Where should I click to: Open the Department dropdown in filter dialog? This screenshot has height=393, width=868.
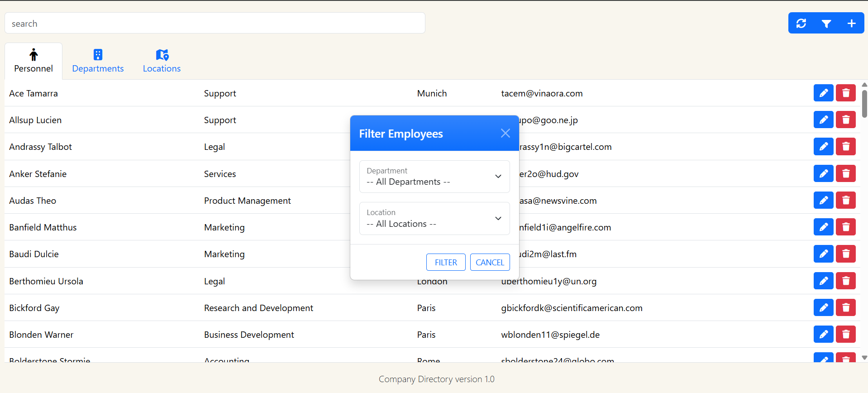tap(434, 177)
